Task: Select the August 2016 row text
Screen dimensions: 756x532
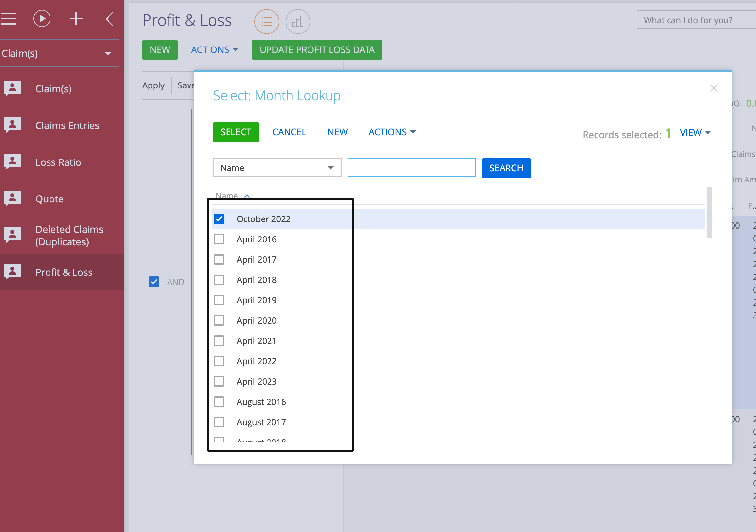Action: [x=261, y=402]
